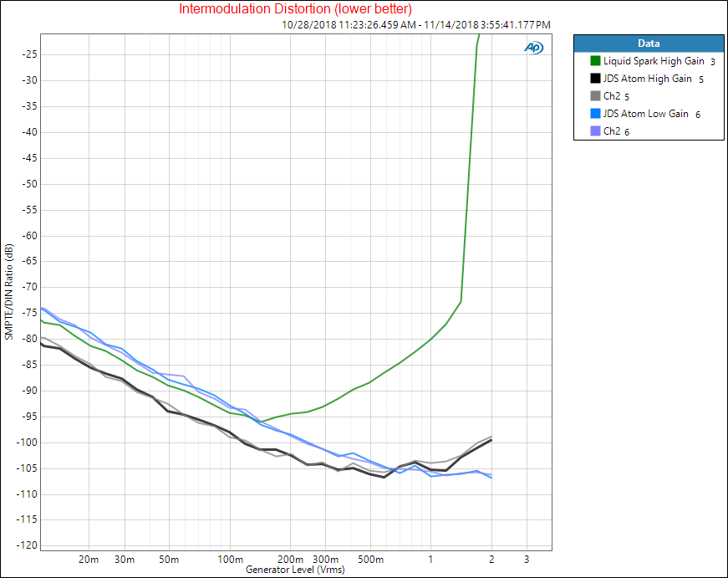
Task: Click the '-90' tick on the vertical axis
Action: click(29, 391)
